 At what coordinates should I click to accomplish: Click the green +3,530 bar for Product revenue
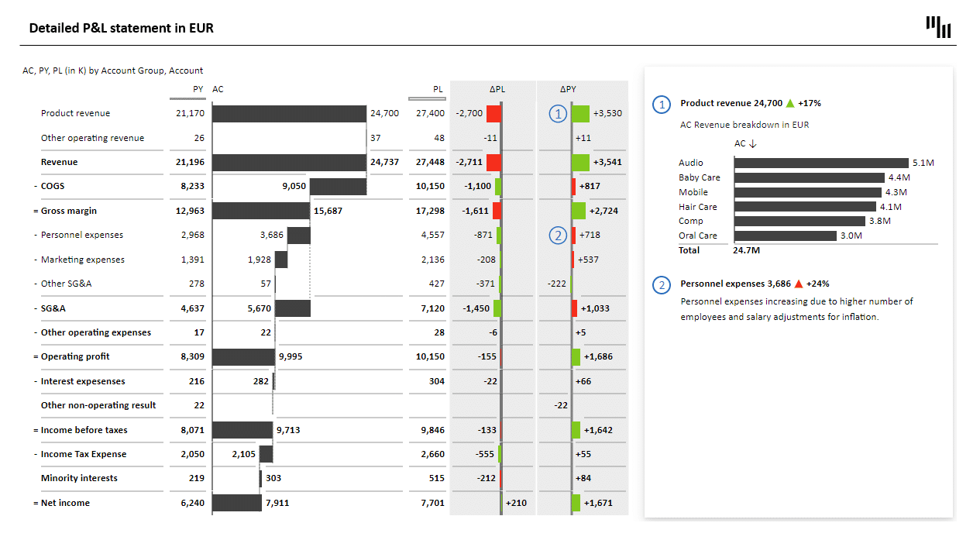[x=579, y=113]
